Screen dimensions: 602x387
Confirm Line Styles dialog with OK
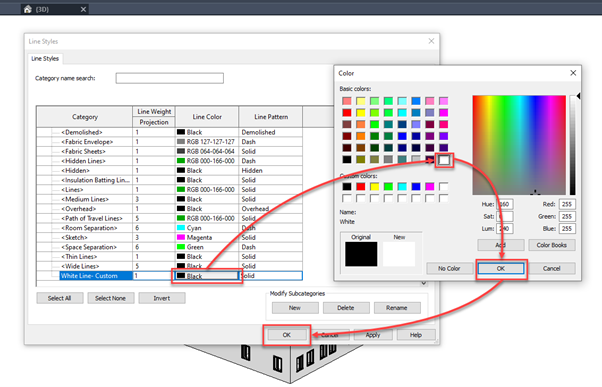tap(287, 335)
